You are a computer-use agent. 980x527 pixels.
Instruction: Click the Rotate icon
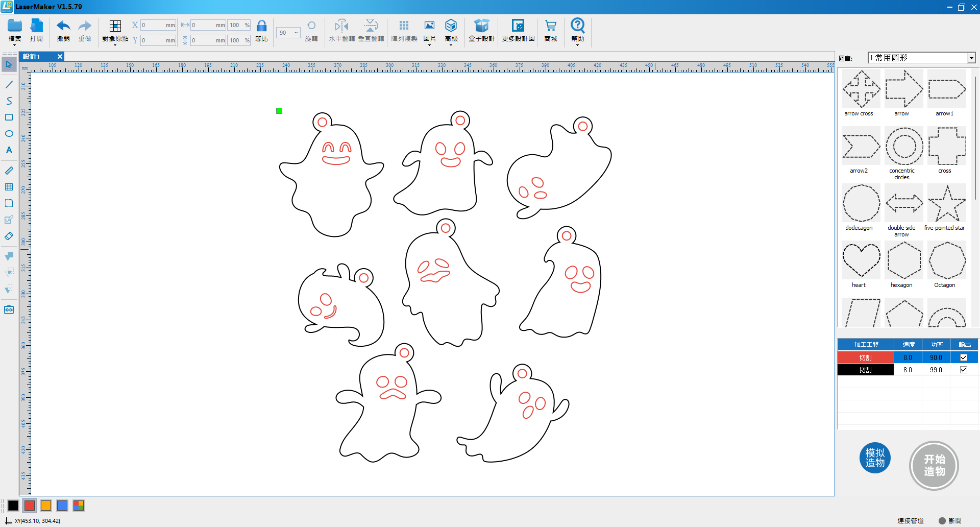[311, 27]
